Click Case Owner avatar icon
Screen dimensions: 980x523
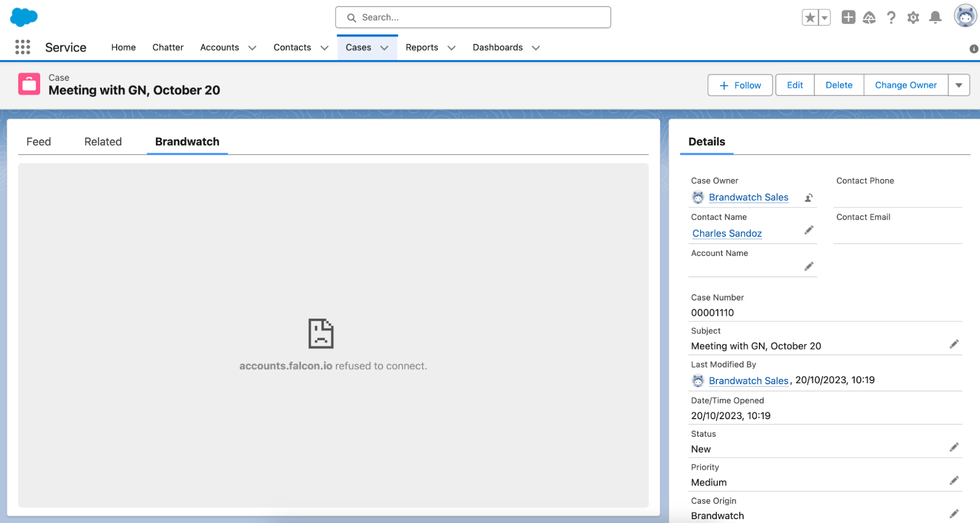[x=698, y=197]
